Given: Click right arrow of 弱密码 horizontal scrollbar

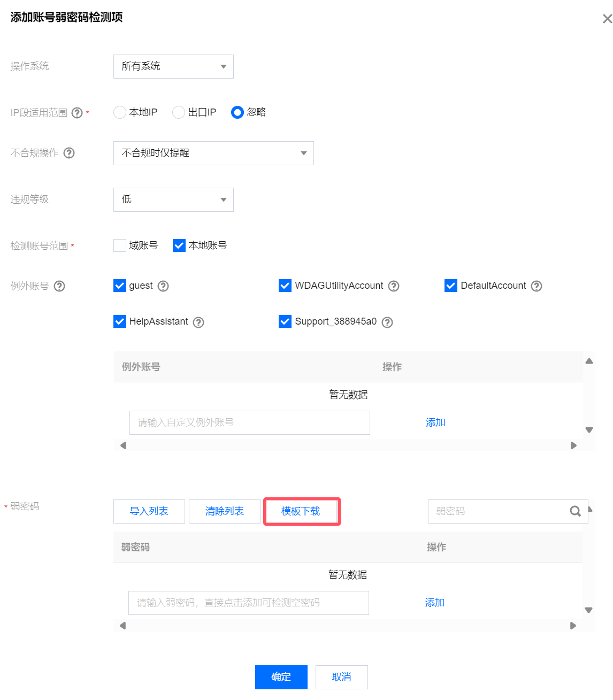Looking at the screenshot, I should point(573,626).
